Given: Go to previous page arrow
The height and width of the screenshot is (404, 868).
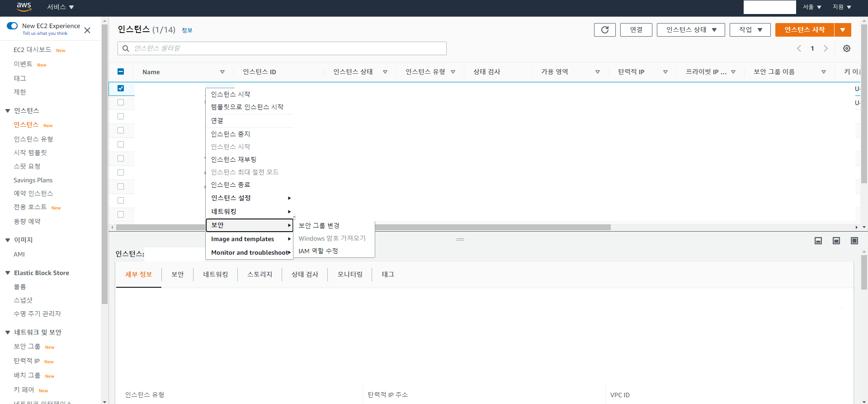Looking at the screenshot, I should pyautogui.click(x=799, y=48).
